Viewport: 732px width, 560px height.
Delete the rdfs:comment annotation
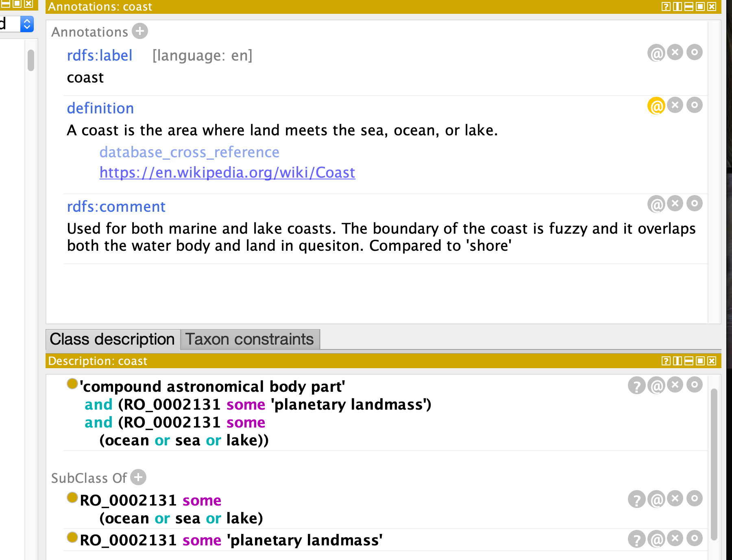click(x=675, y=203)
